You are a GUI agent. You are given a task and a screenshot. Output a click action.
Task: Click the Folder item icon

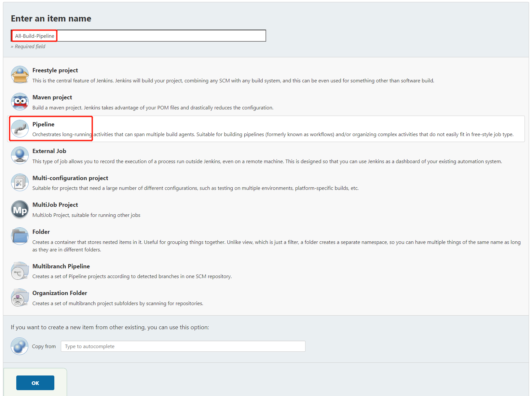(20, 236)
